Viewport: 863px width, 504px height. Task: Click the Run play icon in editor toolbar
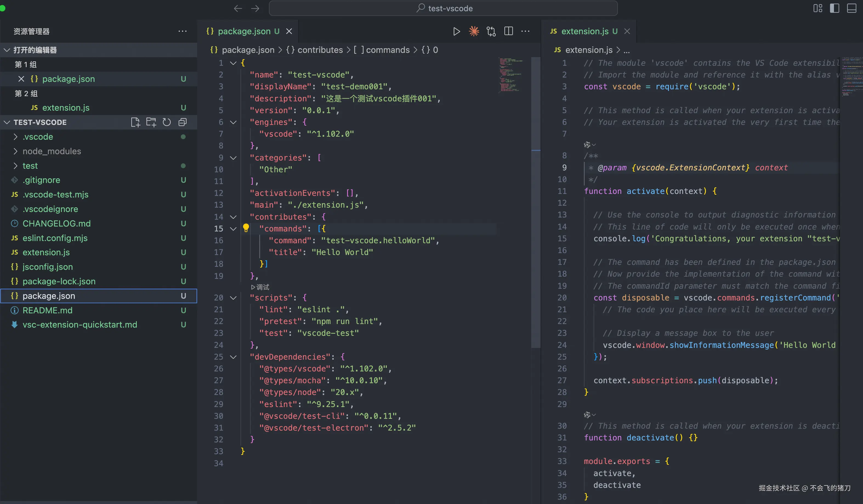click(x=456, y=31)
